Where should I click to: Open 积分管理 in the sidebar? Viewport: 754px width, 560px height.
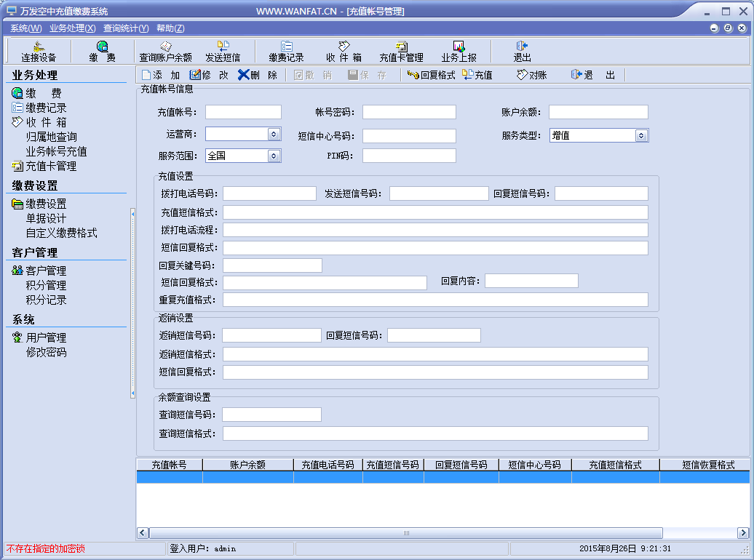tap(46, 285)
